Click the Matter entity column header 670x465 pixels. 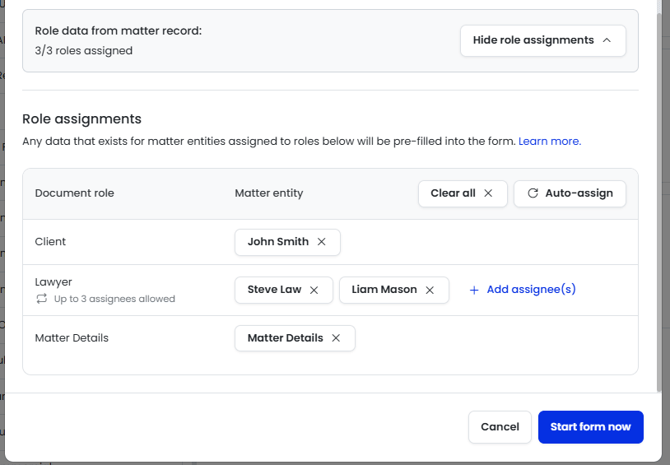(x=268, y=193)
